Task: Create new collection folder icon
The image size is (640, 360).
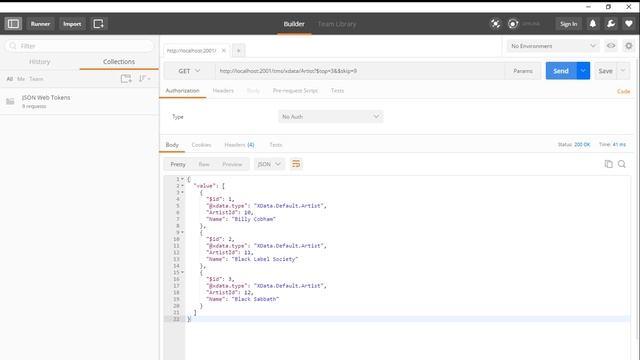Action: coord(126,78)
